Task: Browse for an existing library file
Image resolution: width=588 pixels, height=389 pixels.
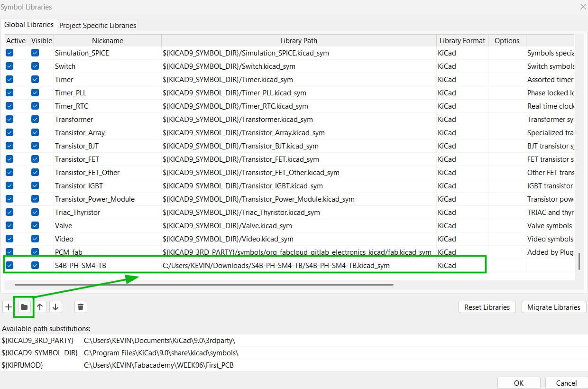Action: 24,307
